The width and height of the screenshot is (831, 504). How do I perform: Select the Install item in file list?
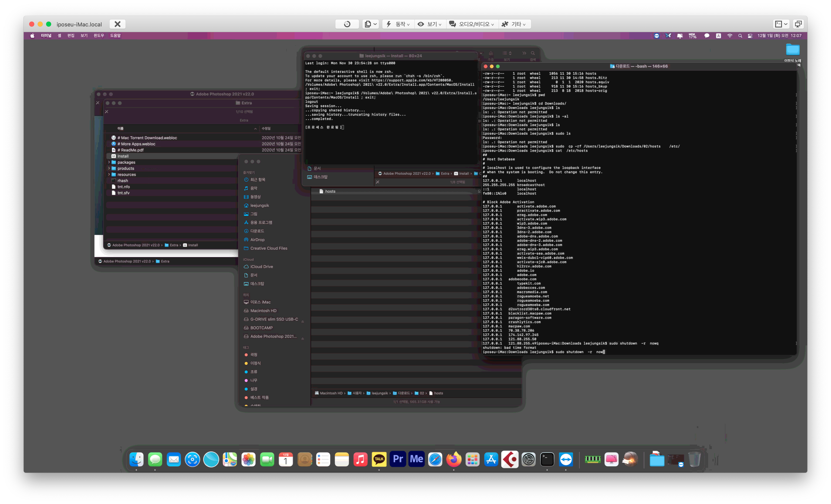click(x=123, y=156)
